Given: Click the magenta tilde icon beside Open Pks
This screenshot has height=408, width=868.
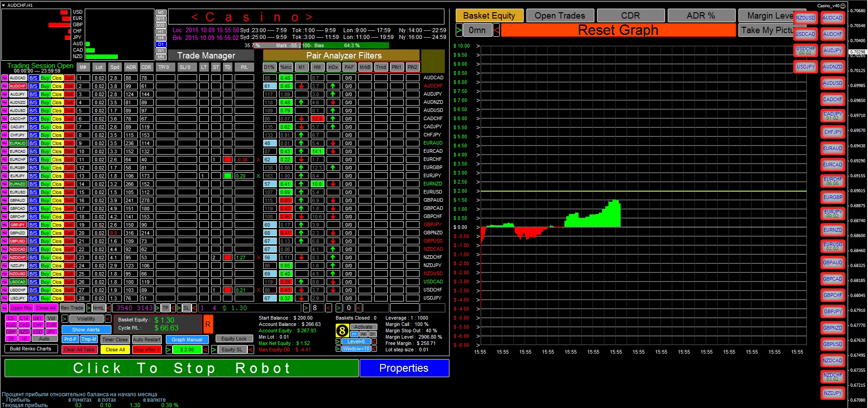Looking at the screenshot, I should pyautogui.click(x=5, y=308).
